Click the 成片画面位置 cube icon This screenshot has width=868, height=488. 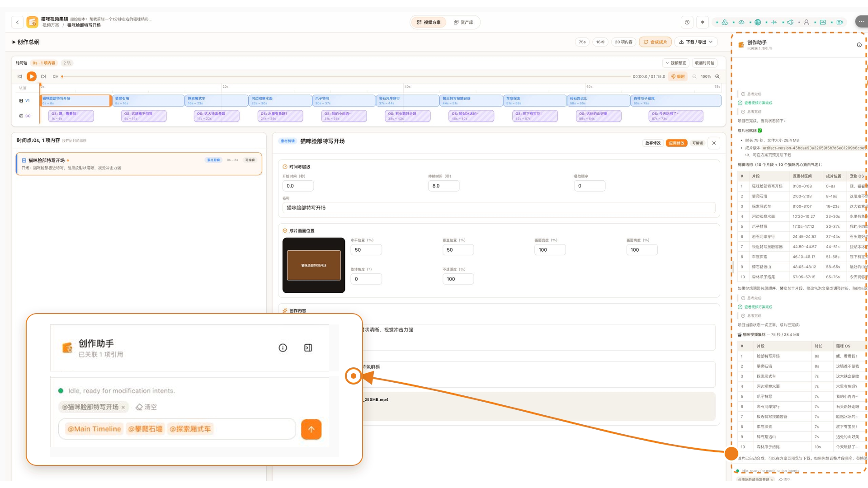(285, 230)
